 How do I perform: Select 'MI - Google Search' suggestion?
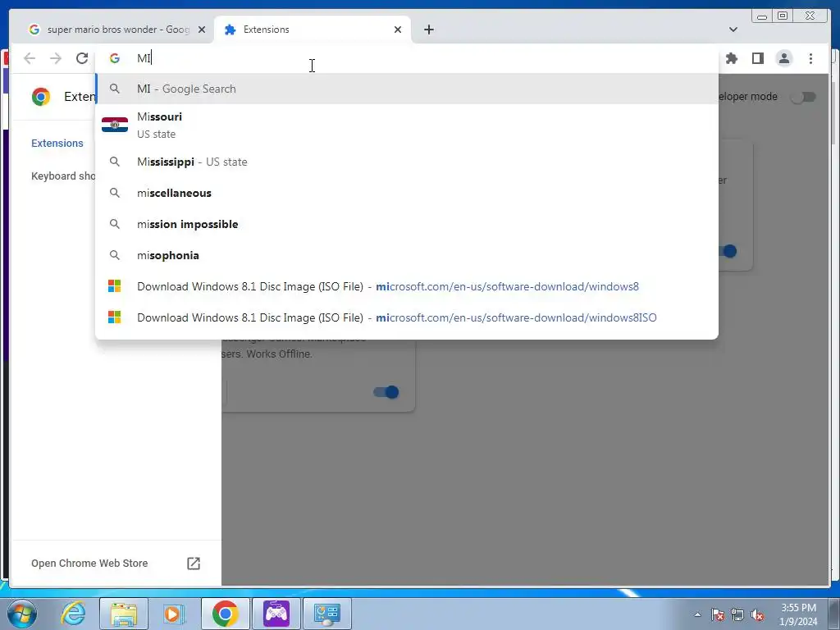click(x=407, y=89)
